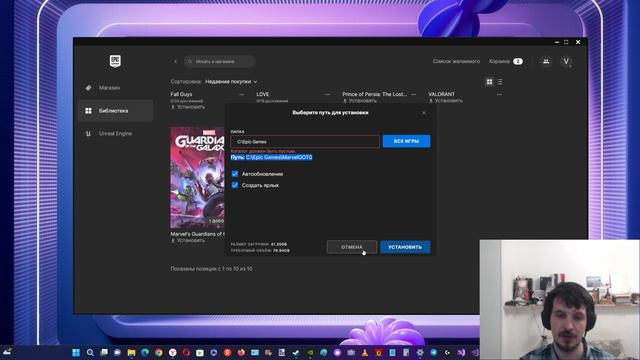The height and width of the screenshot is (360, 640).
Task: Expand the Недавние покупки sort dropdown
Action: (231, 82)
